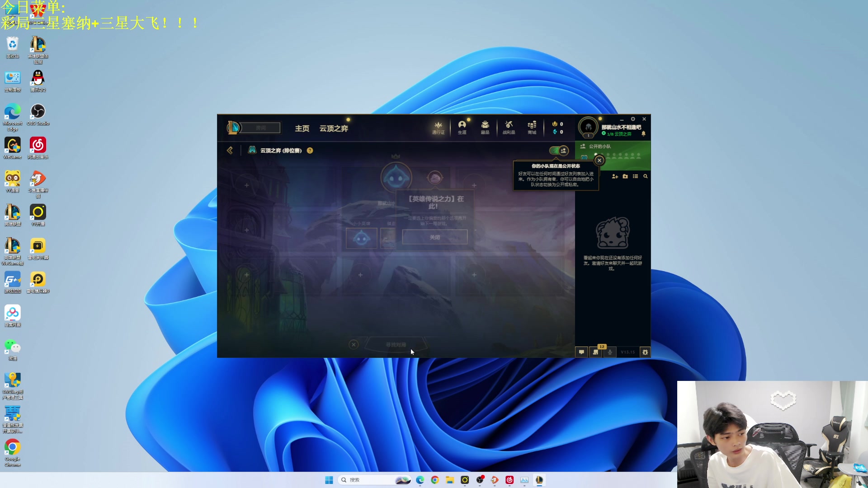This screenshot has height=488, width=868.
Task: Open Chrome from the taskbar
Action: tap(435, 480)
